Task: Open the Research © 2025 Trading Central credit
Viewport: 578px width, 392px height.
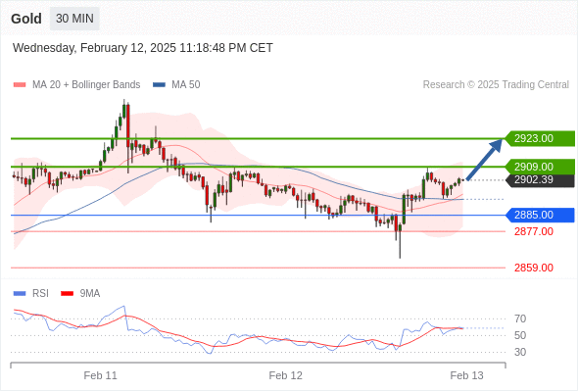Action: pos(496,85)
